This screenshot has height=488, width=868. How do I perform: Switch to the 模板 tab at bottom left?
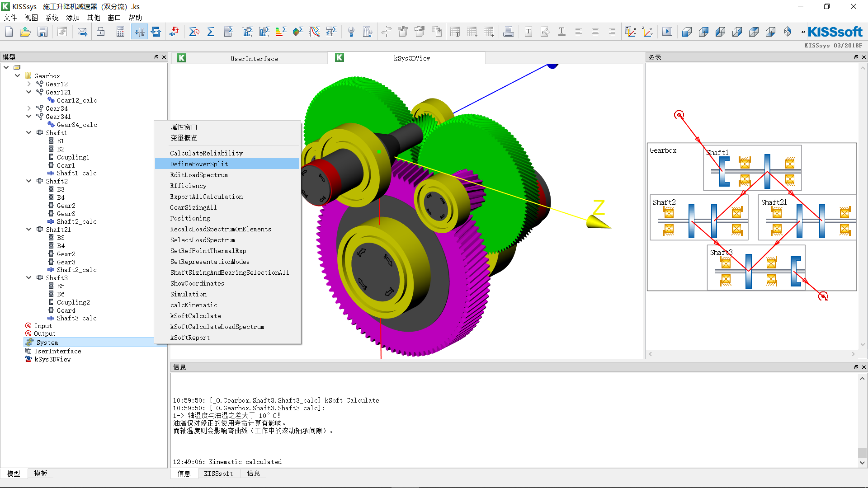point(41,473)
